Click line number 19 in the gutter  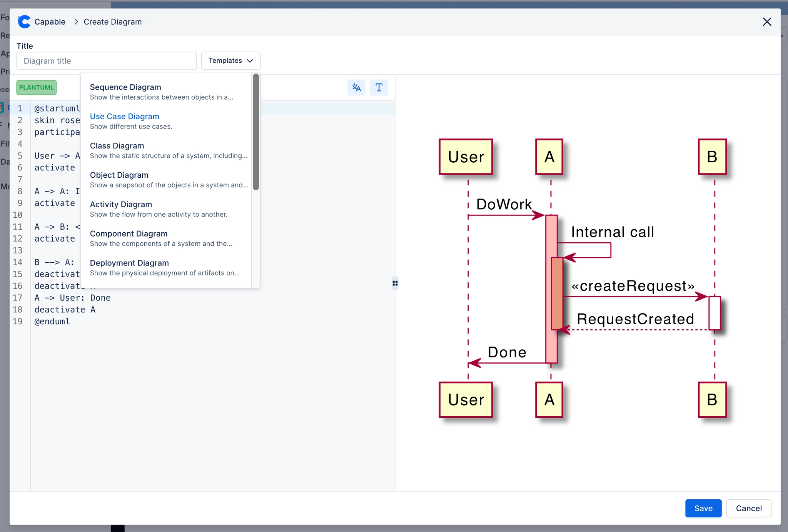pyautogui.click(x=18, y=322)
